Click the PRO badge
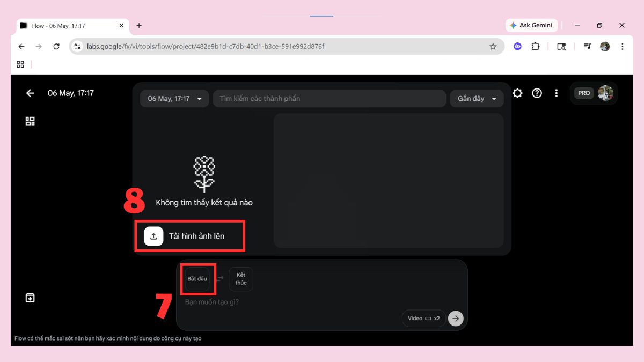 coord(584,93)
